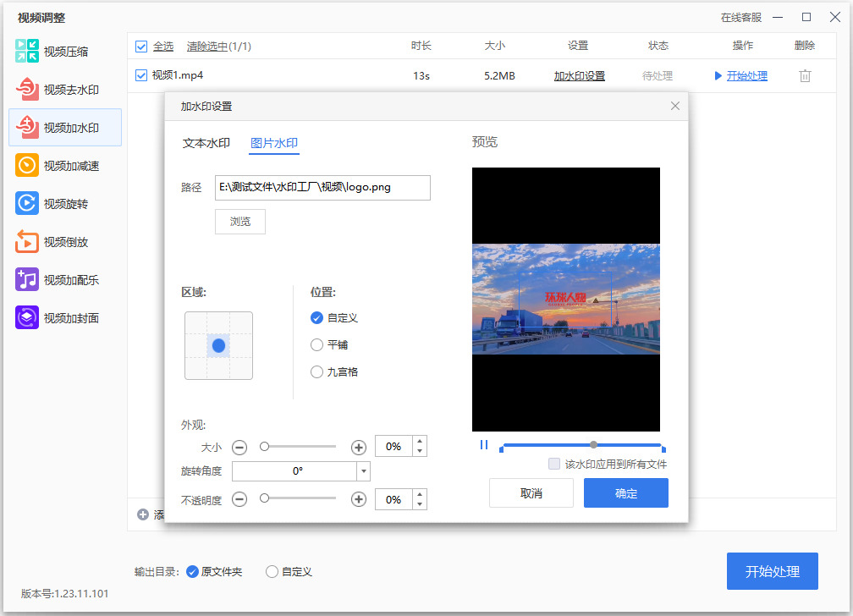The height and width of the screenshot is (616, 853).
Task: Switch to 文本水印 tab
Action: coord(206,143)
